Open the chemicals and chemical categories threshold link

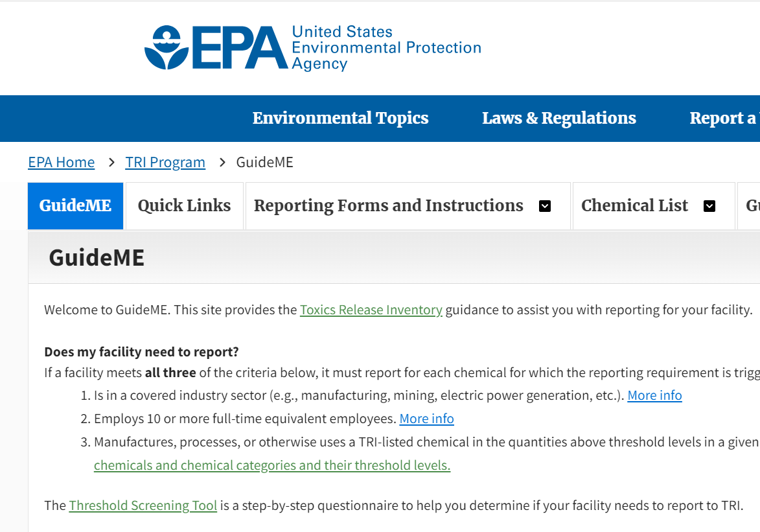click(x=272, y=465)
